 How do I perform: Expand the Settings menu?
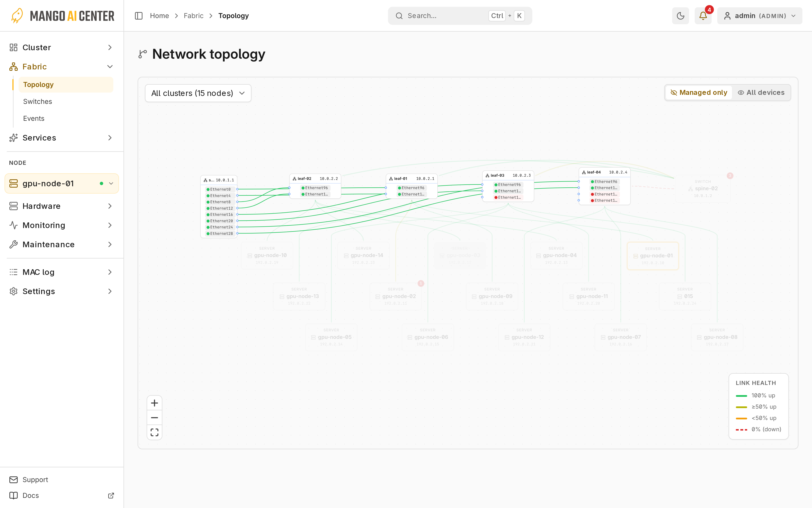(62, 291)
